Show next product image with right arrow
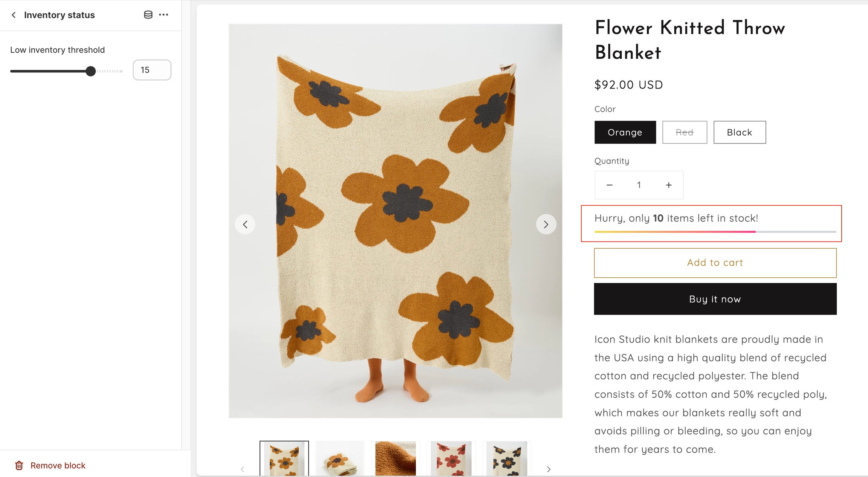868x477 pixels. click(x=546, y=225)
